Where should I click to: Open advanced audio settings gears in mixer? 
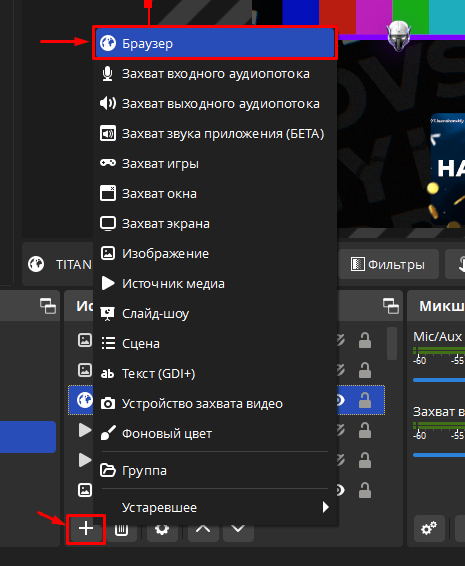tap(429, 529)
